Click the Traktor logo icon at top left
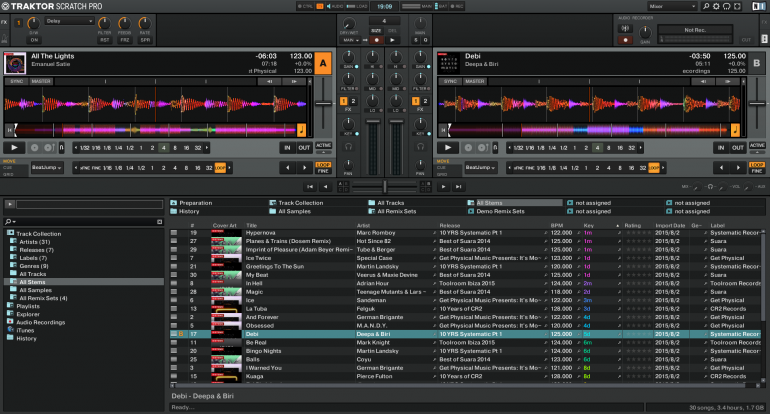770x414 pixels. (x=5, y=6)
